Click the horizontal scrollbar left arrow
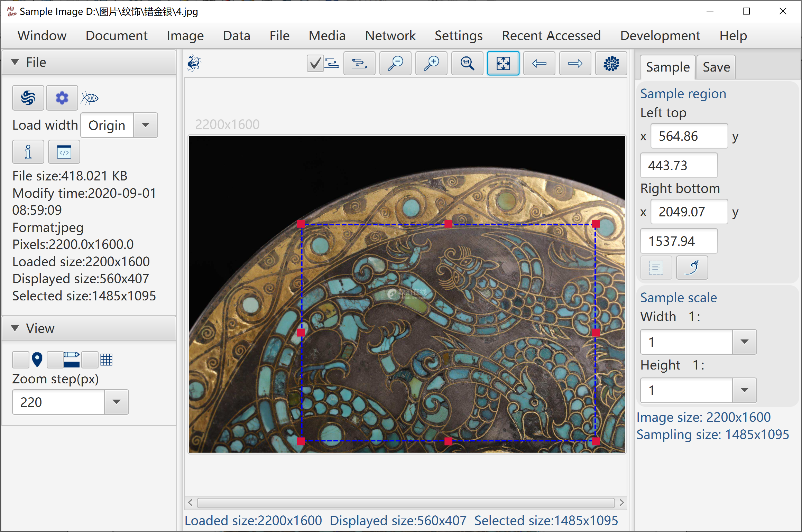The width and height of the screenshot is (802, 532). 191,503
